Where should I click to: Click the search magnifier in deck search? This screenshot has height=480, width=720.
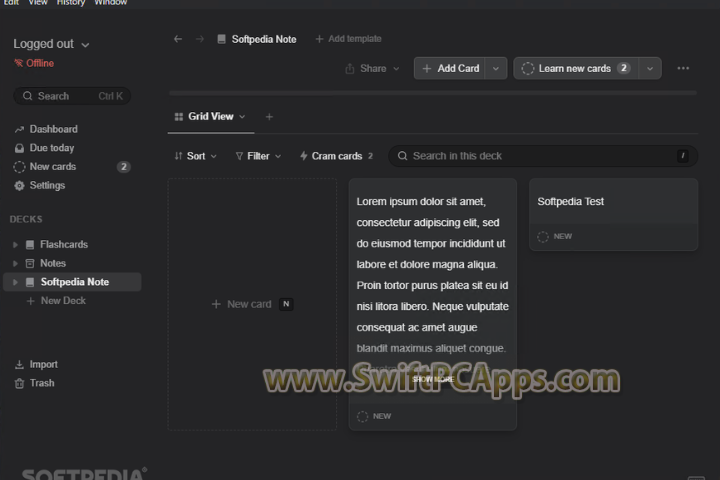click(x=402, y=156)
